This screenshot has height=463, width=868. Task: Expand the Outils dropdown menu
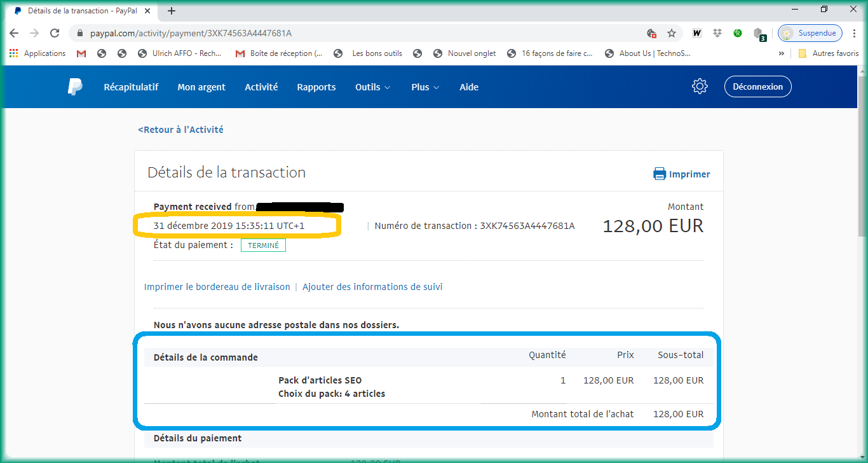pyautogui.click(x=372, y=87)
